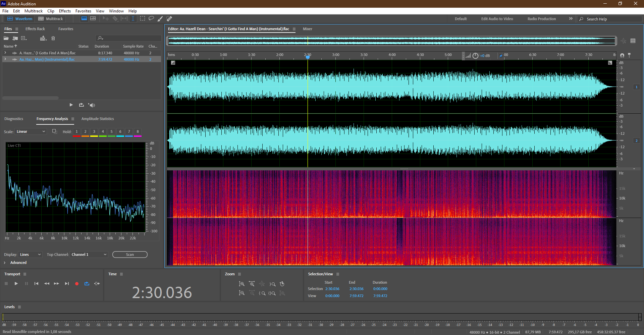644x335 pixels.
Task: Expand the Instrumental flac file row
Action: pos(5,59)
